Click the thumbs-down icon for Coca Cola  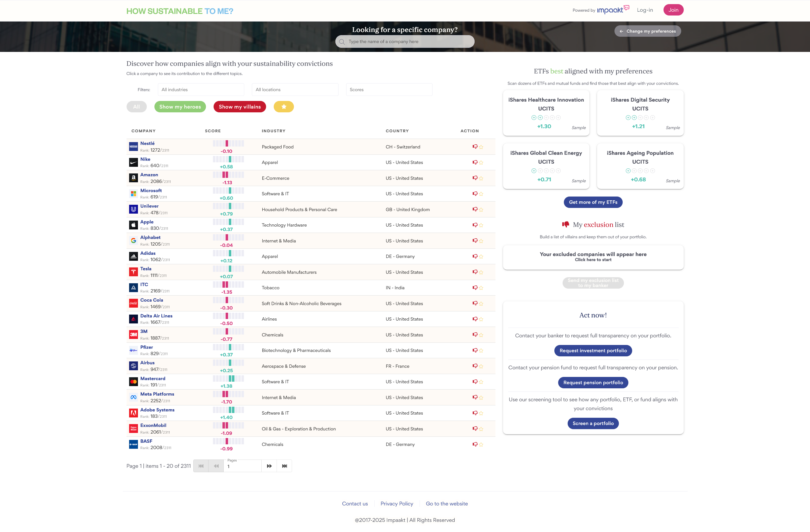point(475,303)
